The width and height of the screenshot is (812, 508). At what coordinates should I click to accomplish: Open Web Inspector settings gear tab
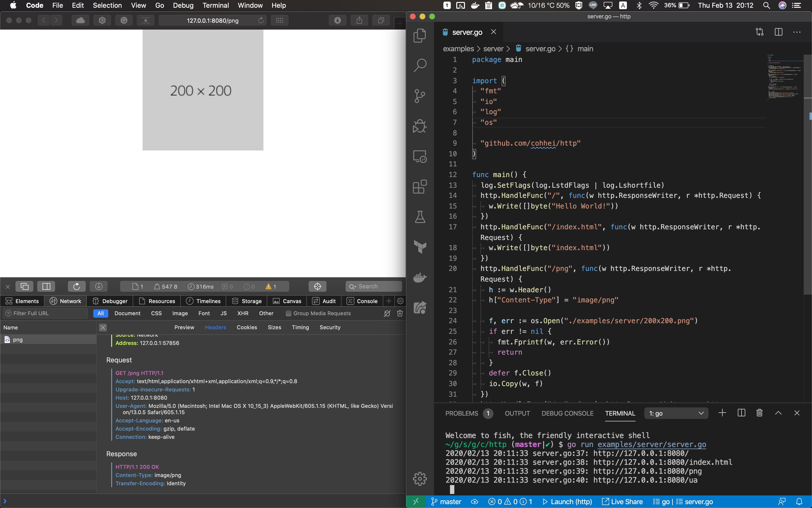click(400, 301)
